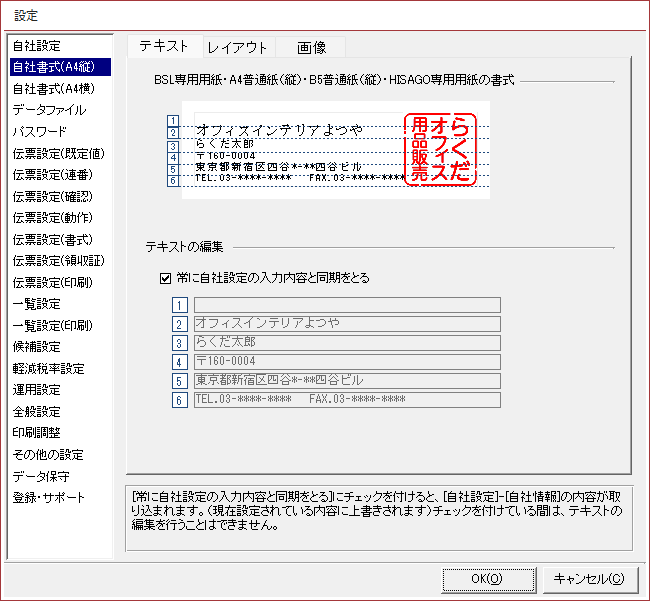Image resolution: width=650 pixels, height=601 pixels.
Task: Click the line 2 company name text field
Action: [346, 324]
